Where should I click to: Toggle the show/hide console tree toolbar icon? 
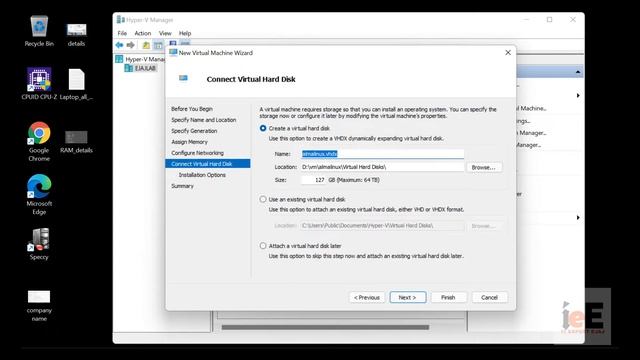[158, 45]
